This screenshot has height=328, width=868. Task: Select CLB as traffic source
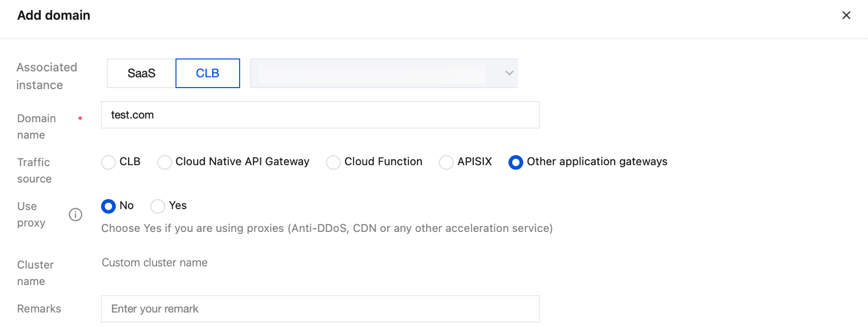click(108, 162)
